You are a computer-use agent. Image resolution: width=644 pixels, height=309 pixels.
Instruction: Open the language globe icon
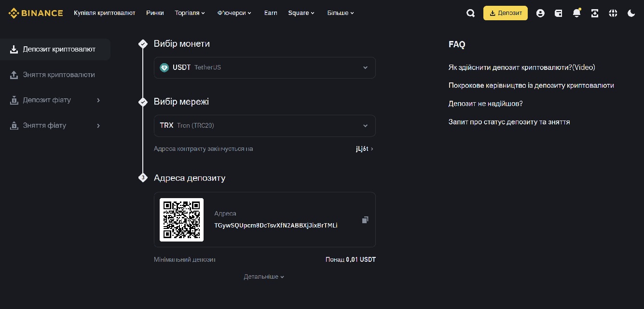click(x=613, y=13)
